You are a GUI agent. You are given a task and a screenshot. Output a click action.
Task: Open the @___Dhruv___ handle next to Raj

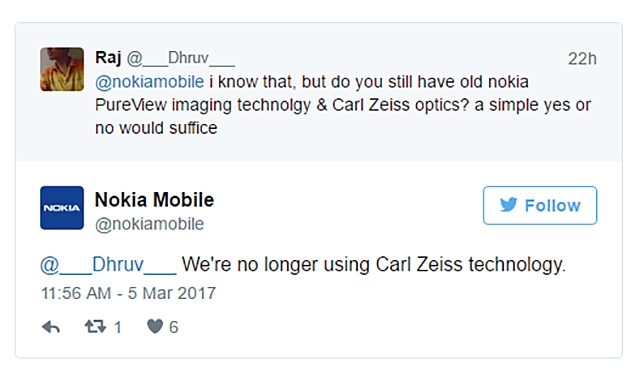[180, 58]
